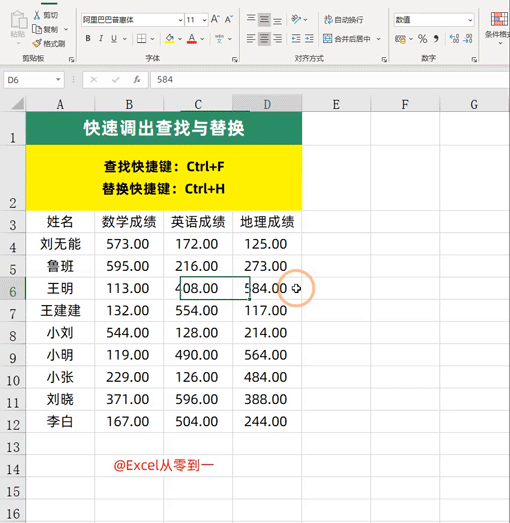The height and width of the screenshot is (523, 510).
Task: Open the font name dropdown
Action: 180,20
